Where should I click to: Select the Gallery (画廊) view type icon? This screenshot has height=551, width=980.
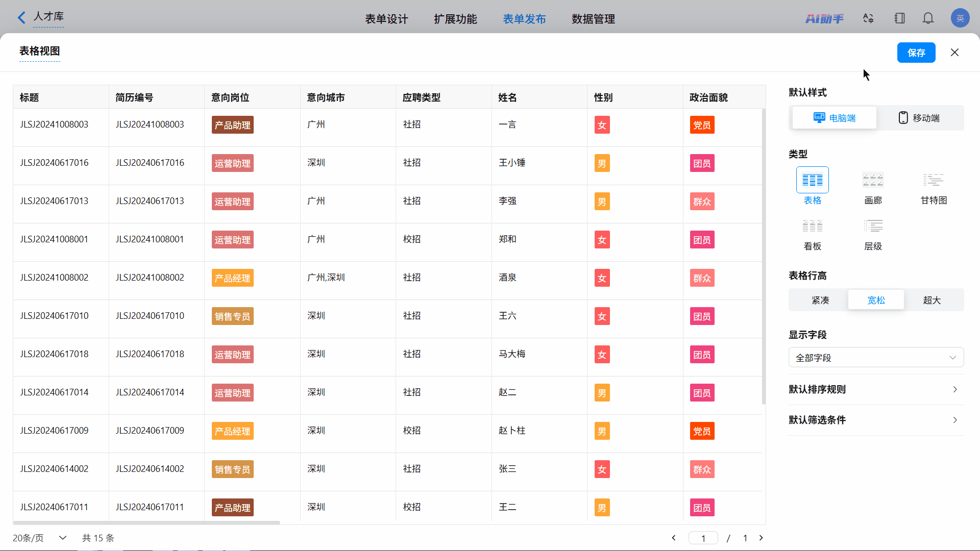point(873,180)
